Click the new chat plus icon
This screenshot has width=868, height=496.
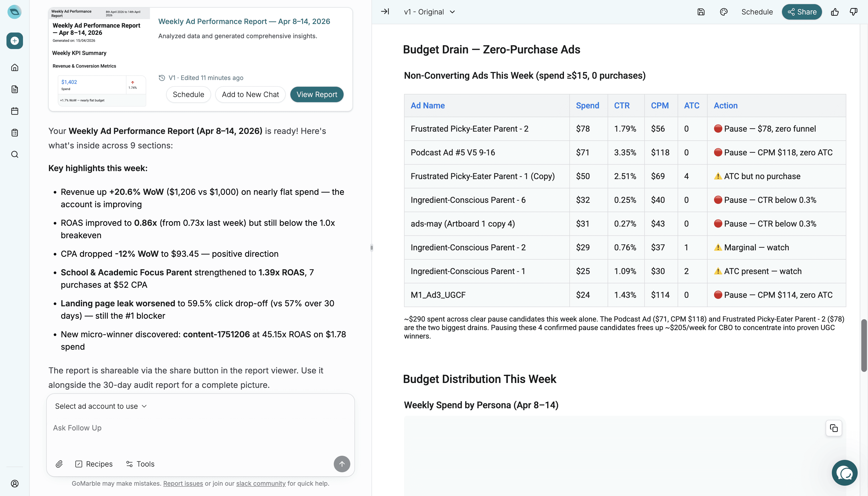pos(15,41)
